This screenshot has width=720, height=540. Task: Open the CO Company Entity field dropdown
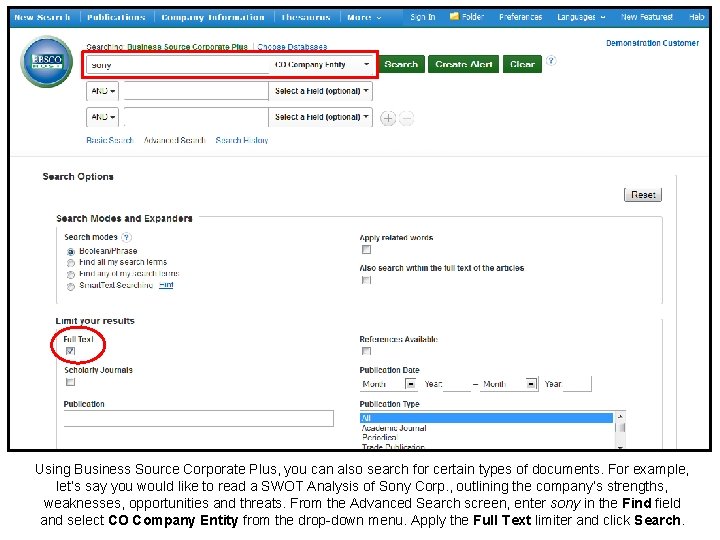[322, 65]
